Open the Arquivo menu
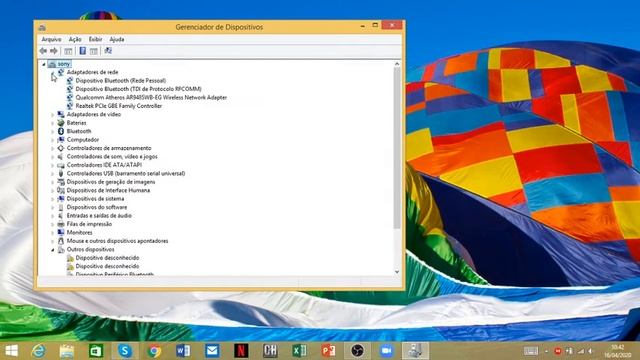The image size is (640, 360). click(x=51, y=39)
